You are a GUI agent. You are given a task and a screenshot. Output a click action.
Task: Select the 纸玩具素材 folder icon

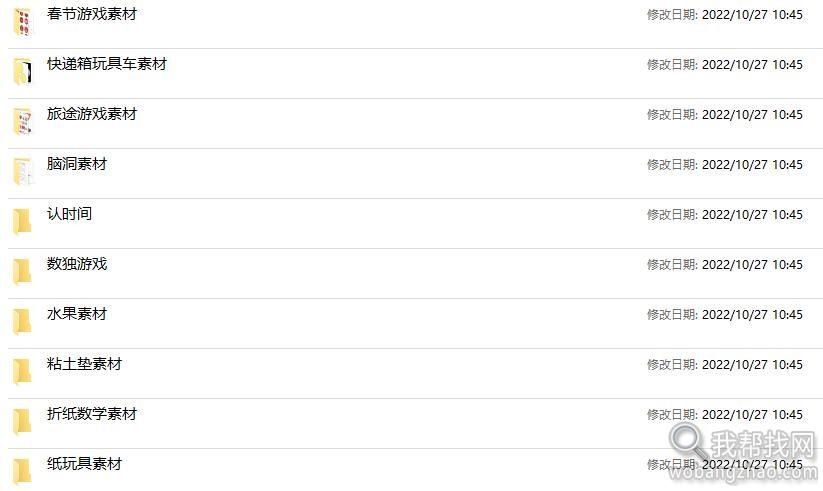pyautogui.click(x=23, y=471)
